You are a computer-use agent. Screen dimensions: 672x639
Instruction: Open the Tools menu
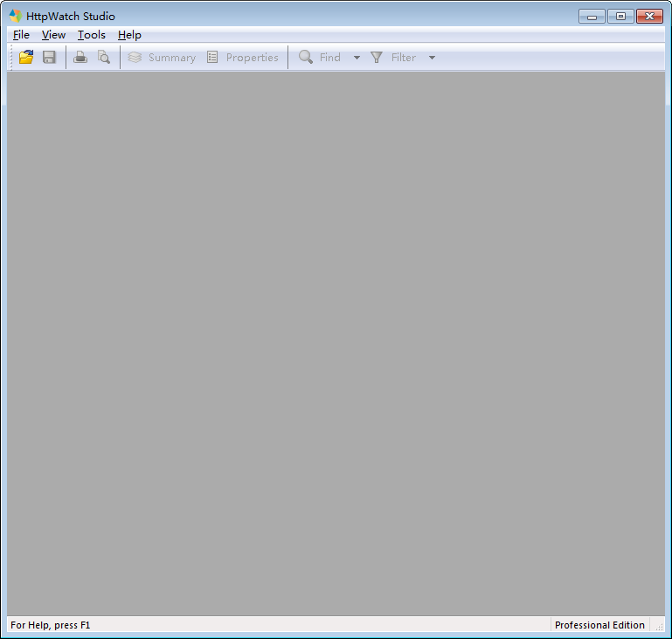91,35
